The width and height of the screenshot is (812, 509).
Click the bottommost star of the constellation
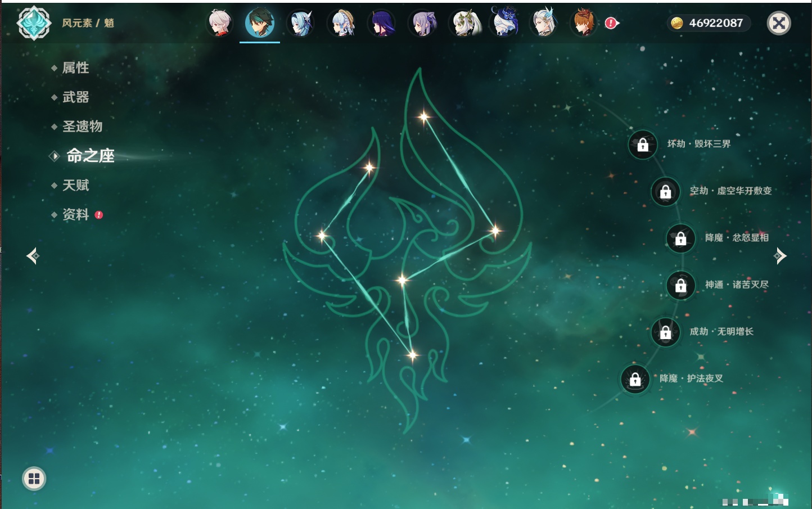pyautogui.click(x=412, y=355)
